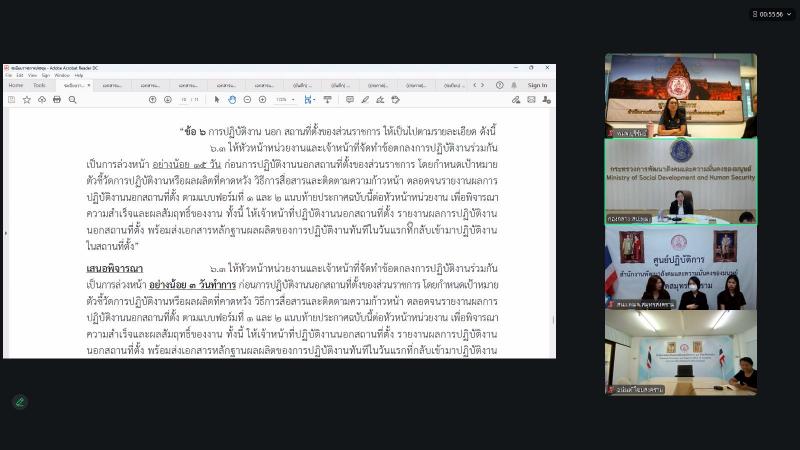Screen dimensions: 800x450
Task: Click the underlined text อย่างน้อย ๓ วันทำการ
Action: 192,285
